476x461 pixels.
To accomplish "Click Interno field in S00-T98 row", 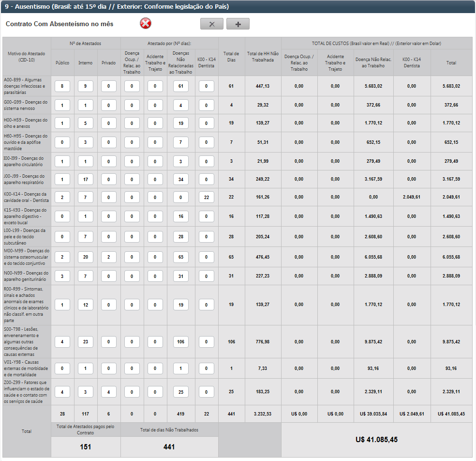I will (x=86, y=341).
